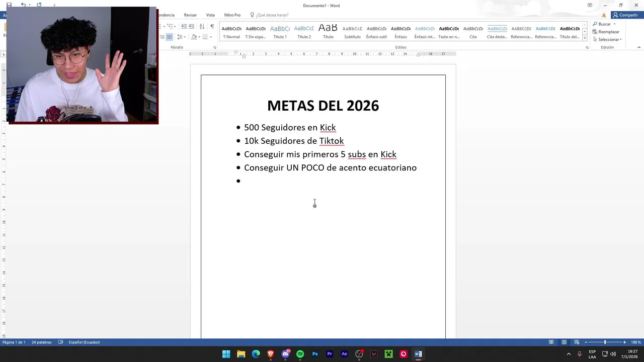
Task: Click Español (Ecuador) language indicator
Action: (84, 342)
